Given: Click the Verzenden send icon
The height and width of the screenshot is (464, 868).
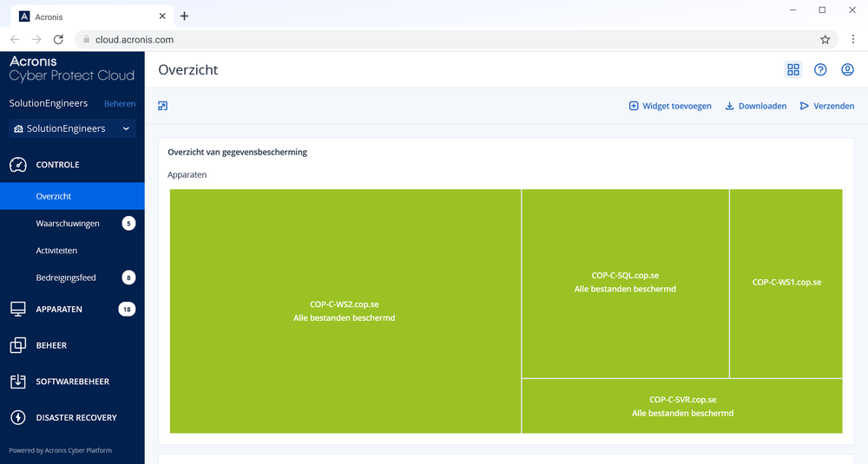Looking at the screenshot, I should (x=805, y=106).
